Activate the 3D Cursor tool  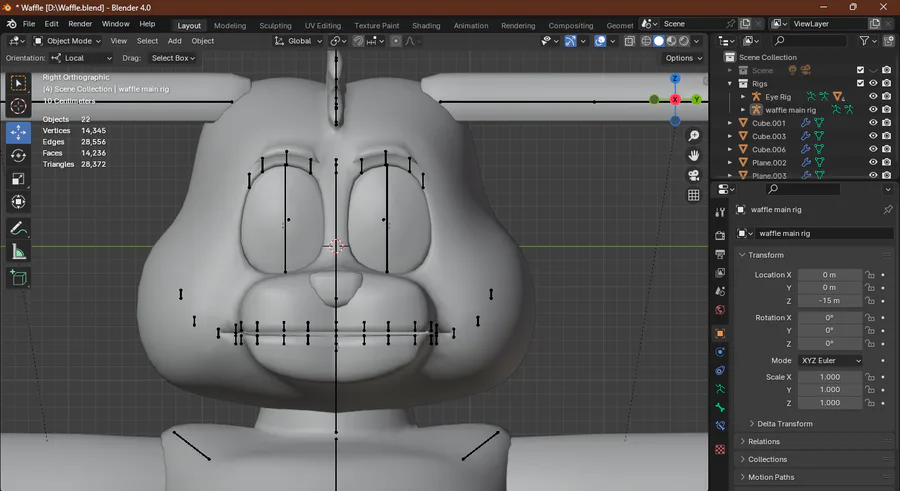(18, 106)
